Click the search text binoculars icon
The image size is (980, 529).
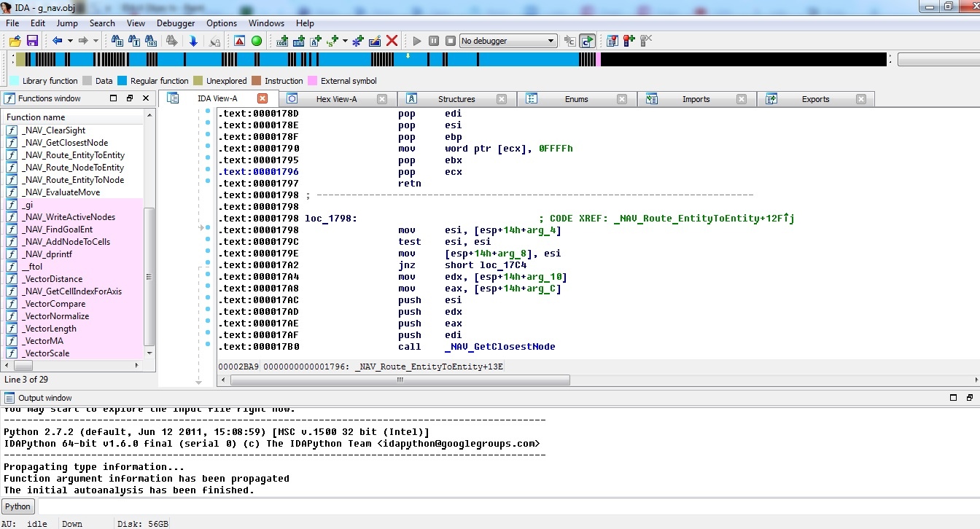coord(134,41)
